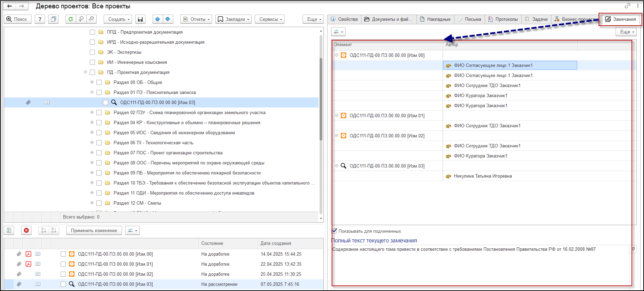Screen dimensions: 644x291
Task: Click the question mark help button
Action: pyautogui.click(x=40, y=19)
